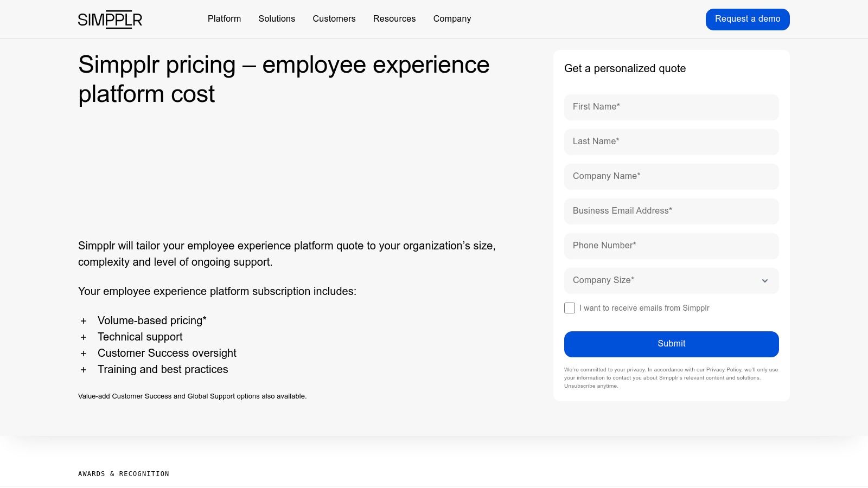Viewport: 868px width, 488px height.
Task: Click the Phone Number field
Action: tap(672, 246)
